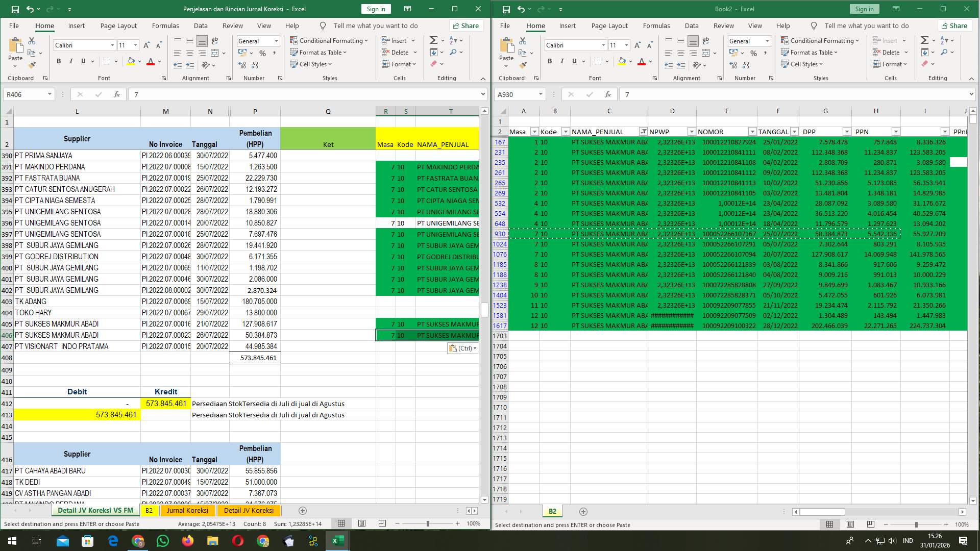This screenshot has width=980, height=551.
Task: Open WhatsApp from the taskbar
Action: pyautogui.click(x=163, y=540)
